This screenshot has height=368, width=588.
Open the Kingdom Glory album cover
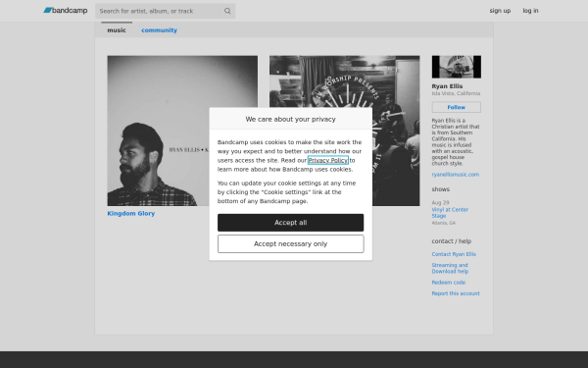tap(182, 131)
